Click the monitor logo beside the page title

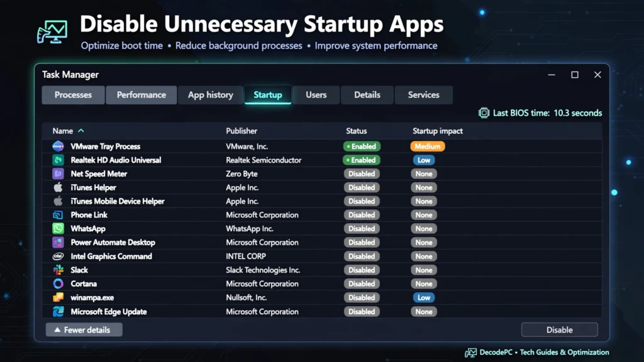tap(52, 32)
